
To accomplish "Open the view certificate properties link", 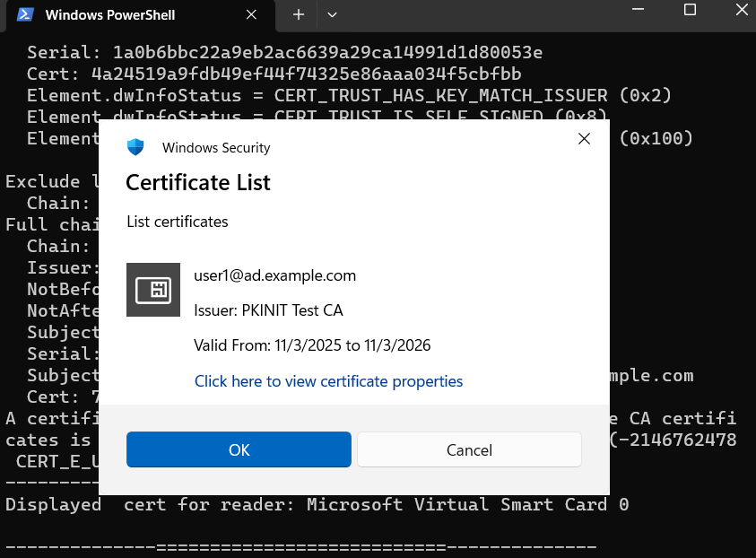I will pyautogui.click(x=328, y=381).
